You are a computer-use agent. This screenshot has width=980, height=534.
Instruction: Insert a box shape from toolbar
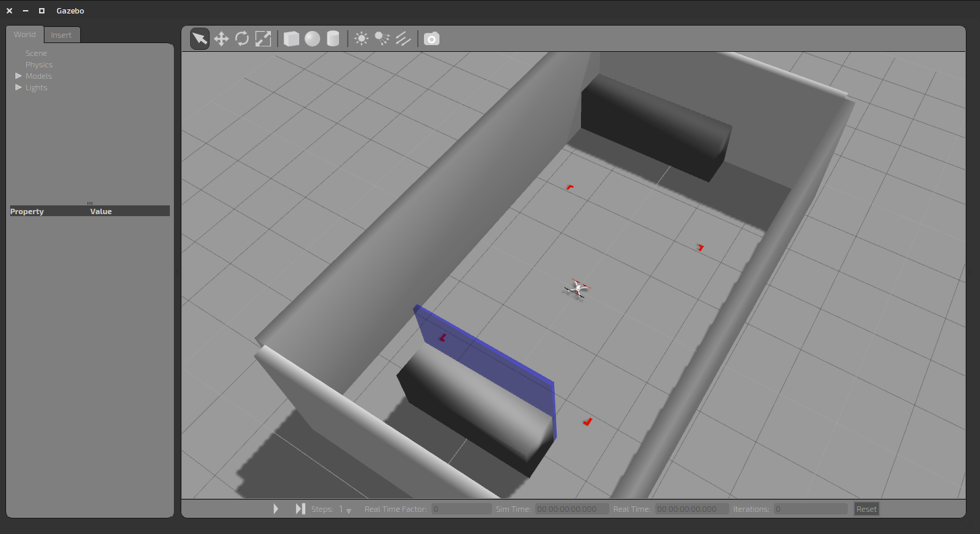(x=291, y=39)
